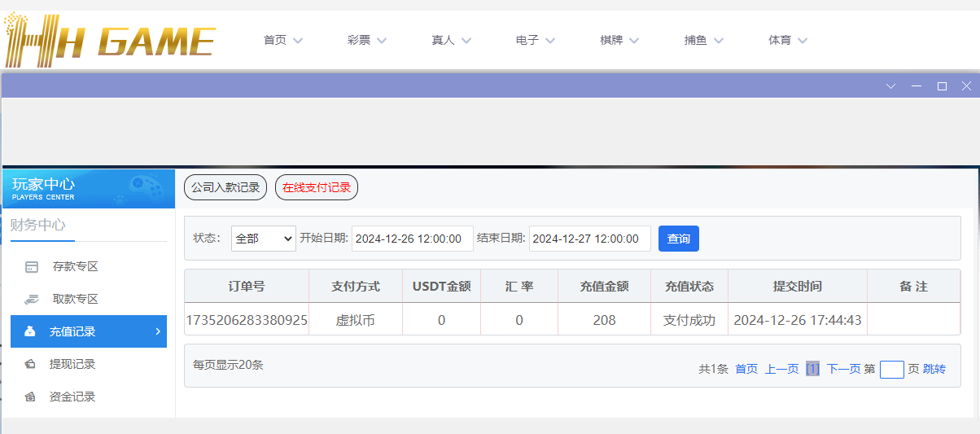Expand the 首页 navigation menu
This screenshot has height=434, width=980.
pyautogui.click(x=282, y=40)
